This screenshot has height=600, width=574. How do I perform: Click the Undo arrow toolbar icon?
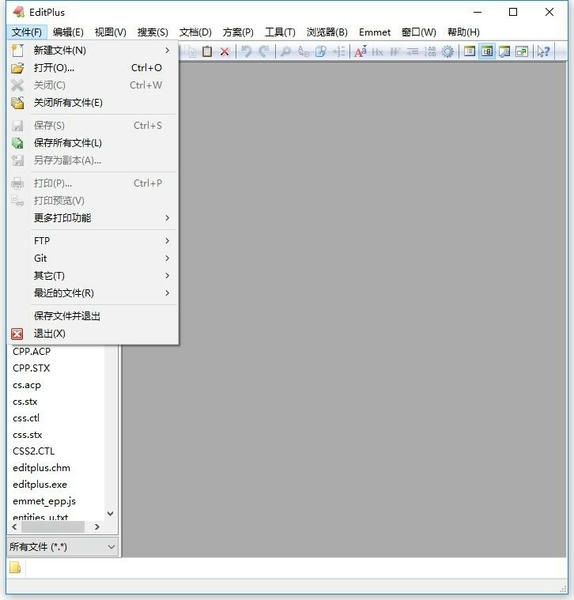pyautogui.click(x=246, y=51)
